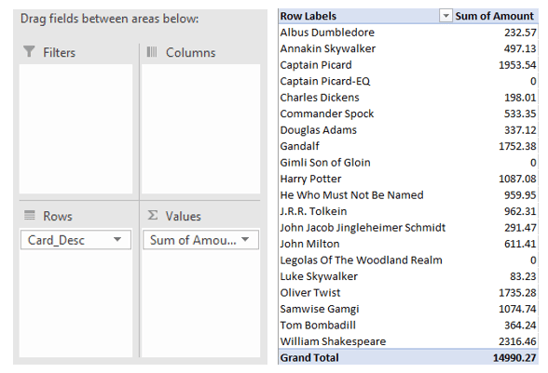Click the 83.23 amount cell
Screen dimensions: 548x373
pos(523,276)
